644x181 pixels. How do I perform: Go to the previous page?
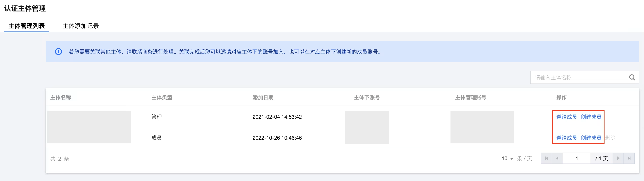pos(557,158)
